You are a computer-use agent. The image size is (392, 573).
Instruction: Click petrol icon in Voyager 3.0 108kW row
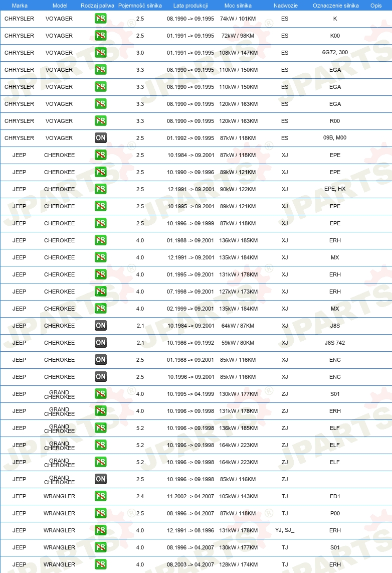coord(100,53)
